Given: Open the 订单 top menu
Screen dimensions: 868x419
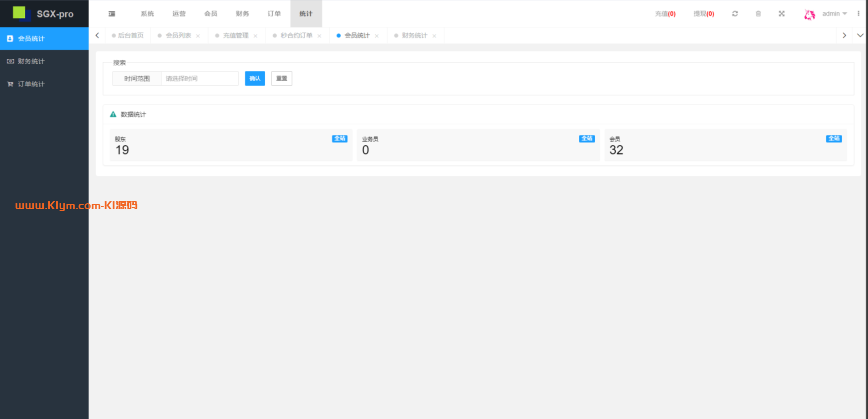Looking at the screenshot, I should pyautogui.click(x=274, y=14).
